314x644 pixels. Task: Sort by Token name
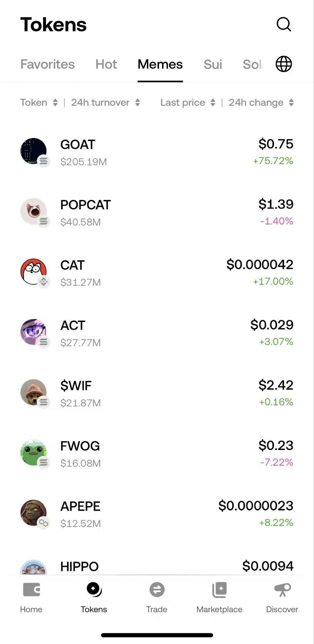coord(39,103)
